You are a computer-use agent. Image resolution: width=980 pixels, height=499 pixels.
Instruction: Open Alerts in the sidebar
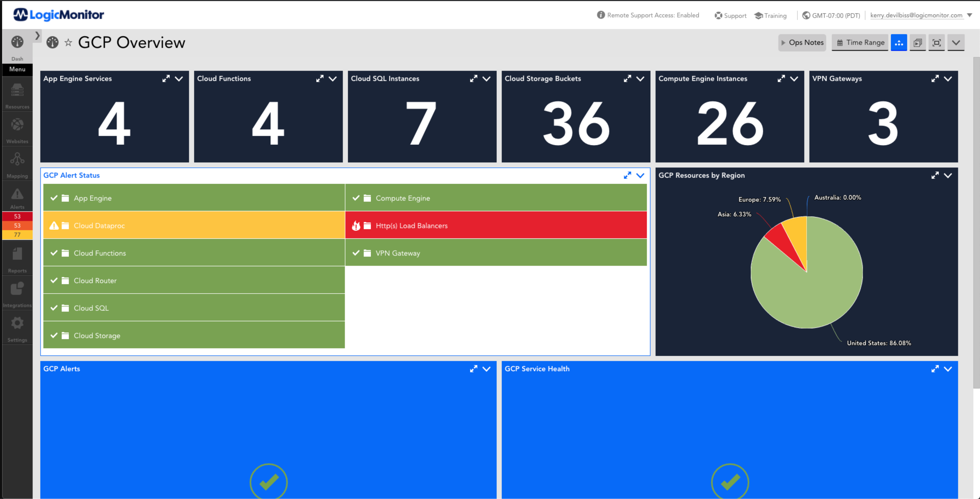click(17, 198)
